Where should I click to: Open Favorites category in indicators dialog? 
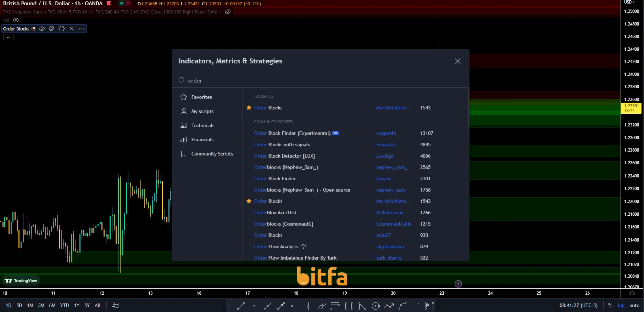point(207,97)
